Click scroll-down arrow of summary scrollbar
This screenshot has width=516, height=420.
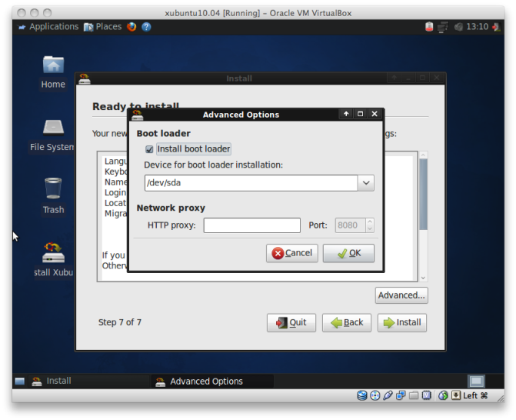[423, 278]
